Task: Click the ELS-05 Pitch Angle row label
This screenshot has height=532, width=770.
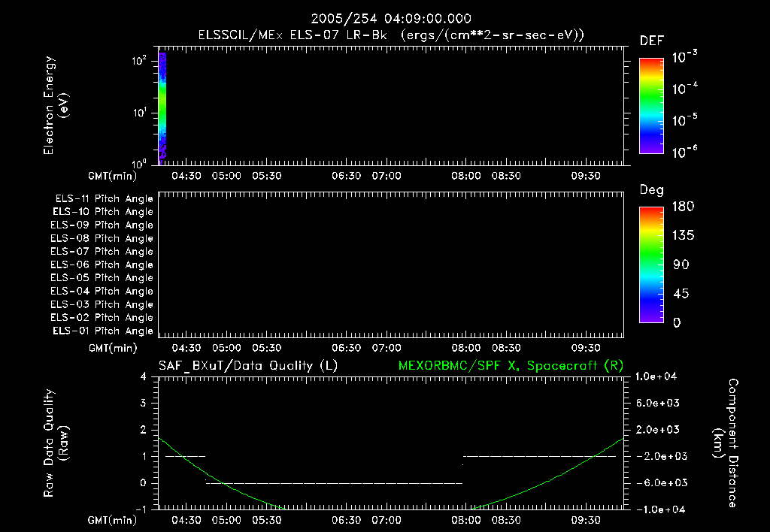Action: click(x=102, y=278)
